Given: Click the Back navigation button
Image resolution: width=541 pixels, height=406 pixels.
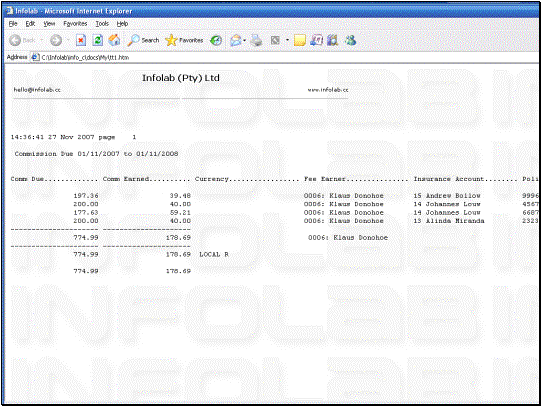Looking at the screenshot, I should pyautogui.click(x=22, y=40).
